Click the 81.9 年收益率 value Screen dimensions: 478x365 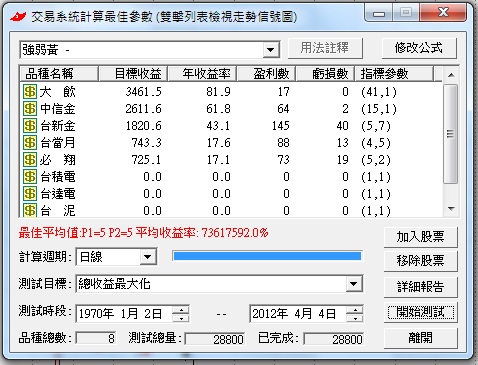point(218,92)
